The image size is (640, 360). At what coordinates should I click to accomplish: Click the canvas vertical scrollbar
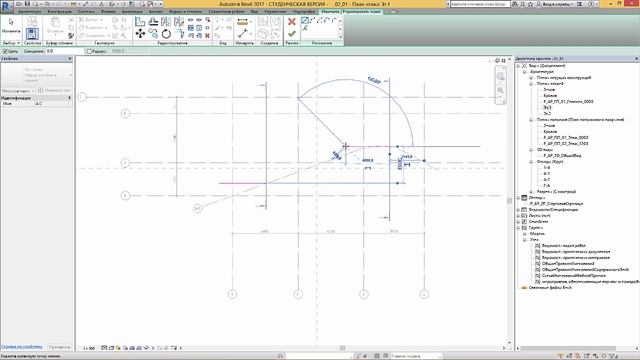(x=509, y=201)
